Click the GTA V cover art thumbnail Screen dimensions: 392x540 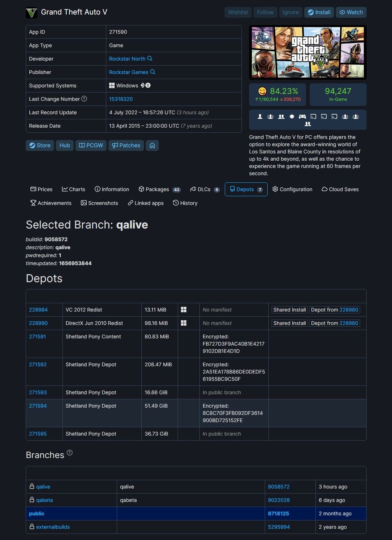pos(308,52)
